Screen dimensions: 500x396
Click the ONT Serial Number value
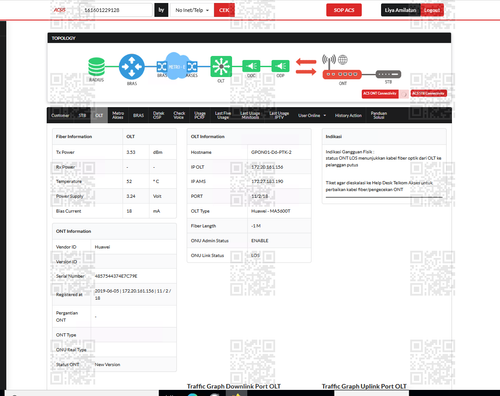point(116,276)
